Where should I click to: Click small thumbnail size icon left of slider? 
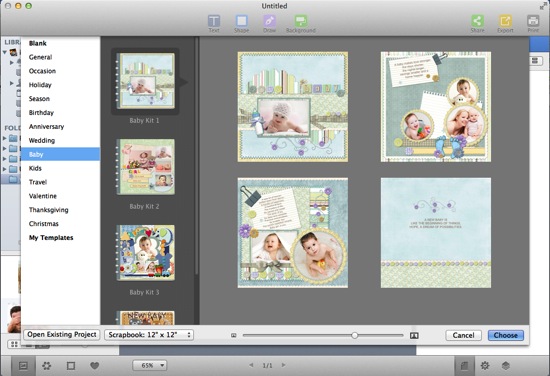pyautogui.click(x=234, y=335)
